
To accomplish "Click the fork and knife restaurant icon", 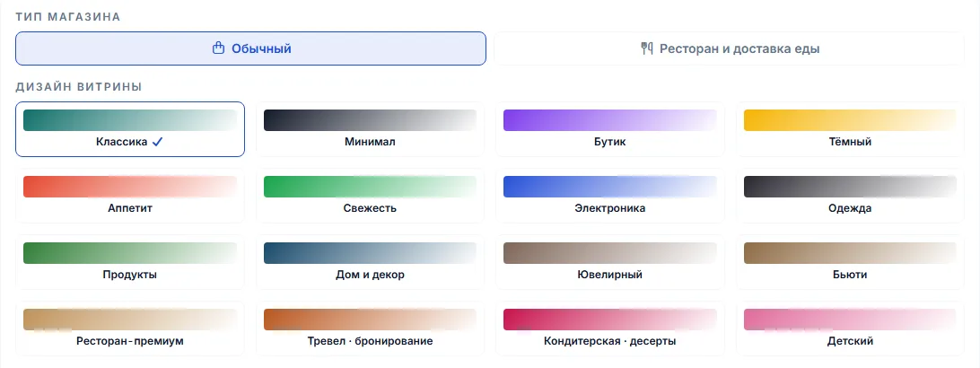I will point(647,48).
